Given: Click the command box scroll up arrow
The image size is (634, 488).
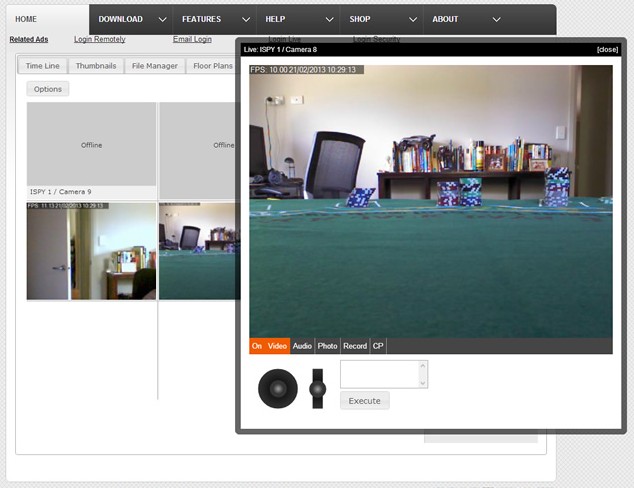Looking at the screenshot, I should (x=423, y=365).
